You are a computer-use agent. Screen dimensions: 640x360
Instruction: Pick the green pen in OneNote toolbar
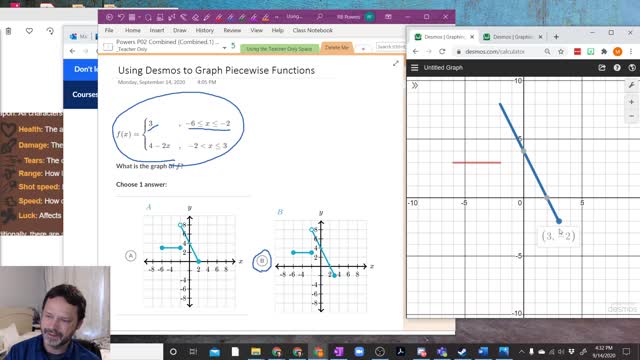coord(242,17)
